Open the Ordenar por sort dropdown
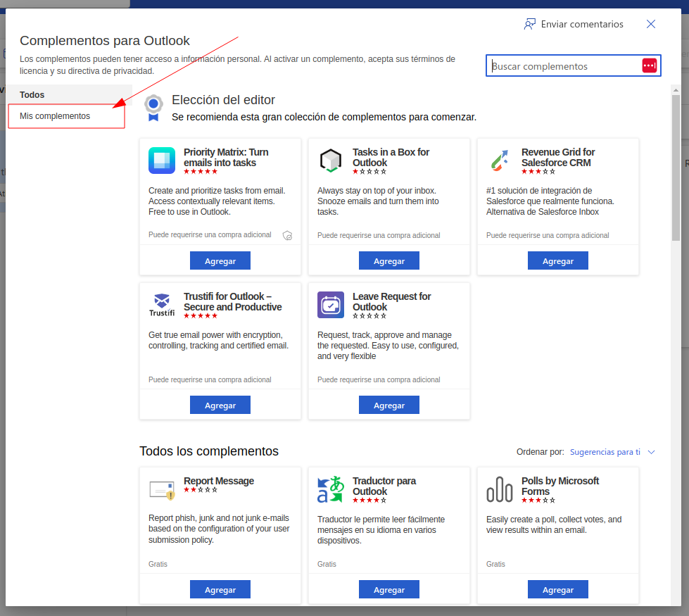Viewport: 689px width, 616px height. click(612, 452)
